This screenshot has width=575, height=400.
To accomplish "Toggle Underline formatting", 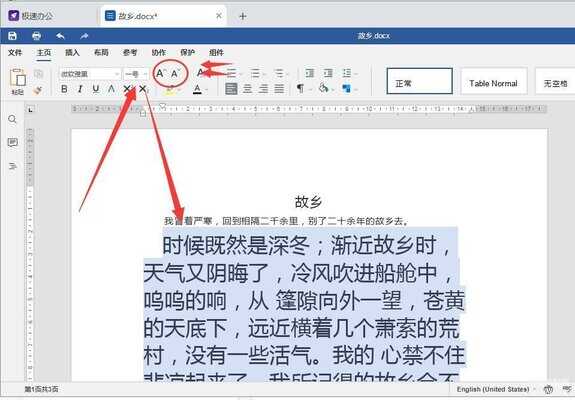I will coord(96,89).
